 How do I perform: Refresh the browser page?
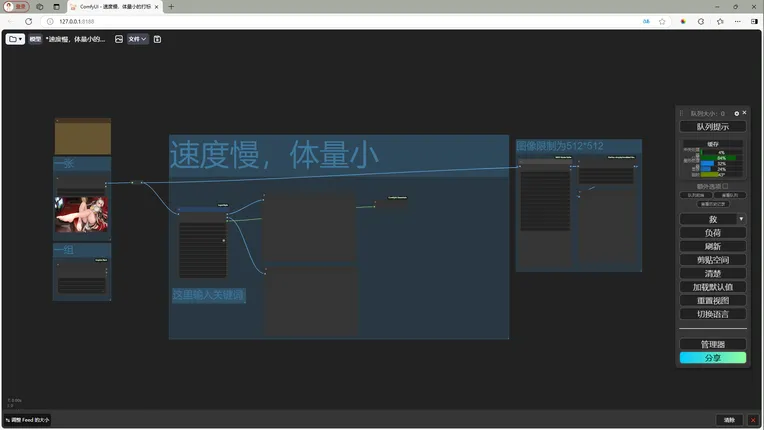[x=28, y=21]
